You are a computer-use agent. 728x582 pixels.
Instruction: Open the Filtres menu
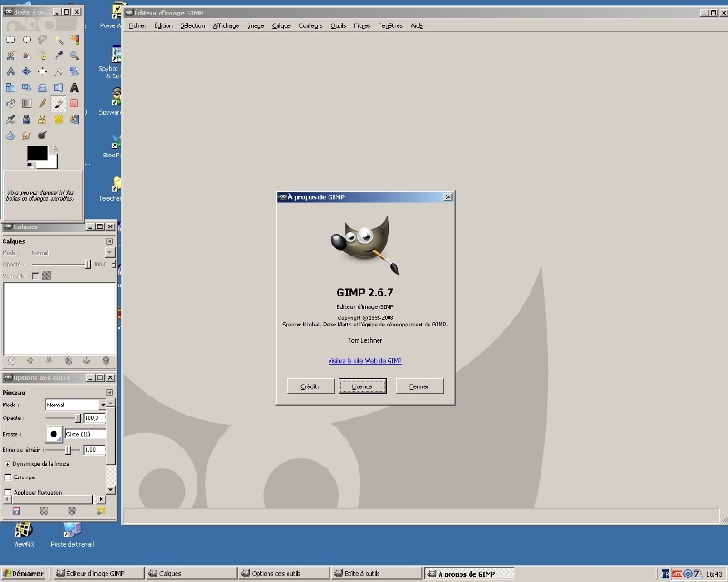click(361, 25)
